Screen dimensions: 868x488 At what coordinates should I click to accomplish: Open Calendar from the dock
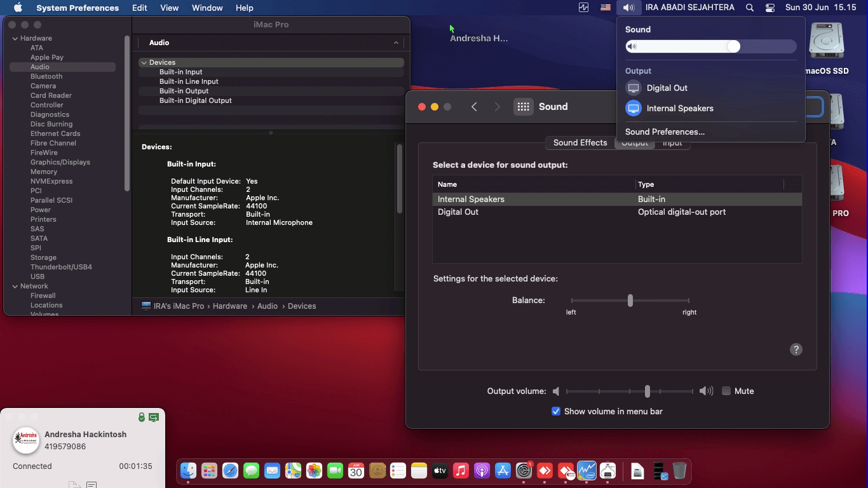(x=356, y=470)
